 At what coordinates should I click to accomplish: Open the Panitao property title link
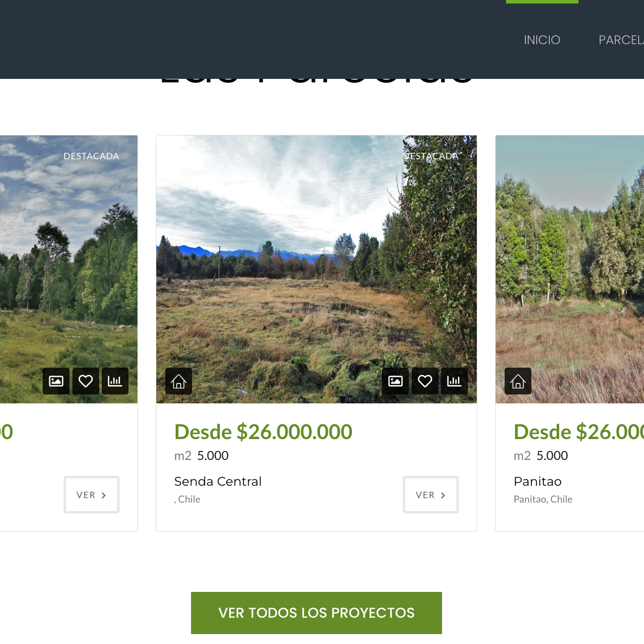tap(538, 481)
